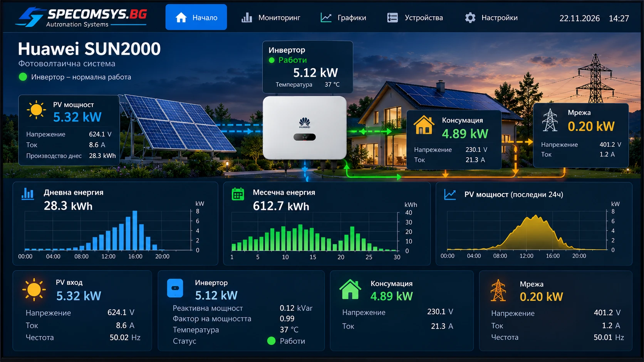Image resolution: width=644 pixels, height=362 pixels.
Task: Click the green house icon in bottom Консумация panel
Action: 350,289
